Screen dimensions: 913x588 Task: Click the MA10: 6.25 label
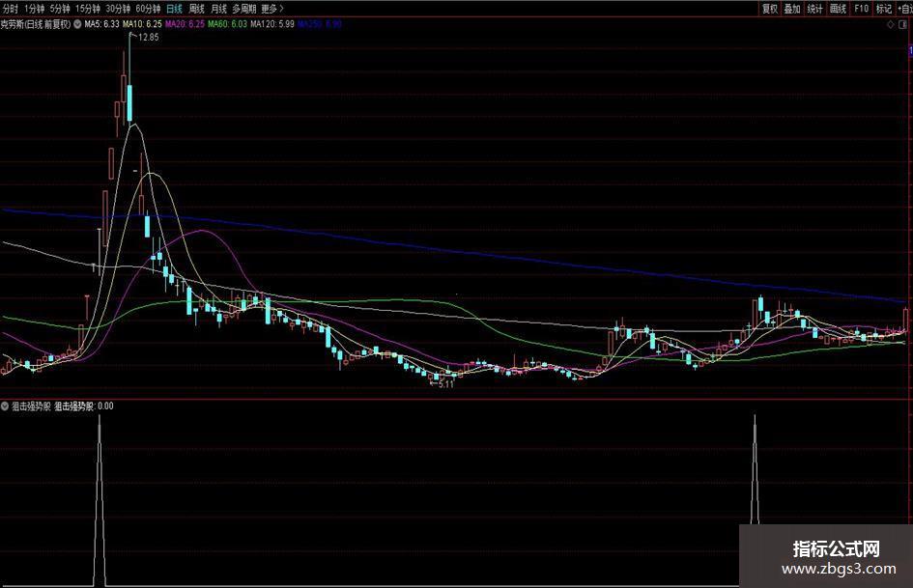[142, 24]
